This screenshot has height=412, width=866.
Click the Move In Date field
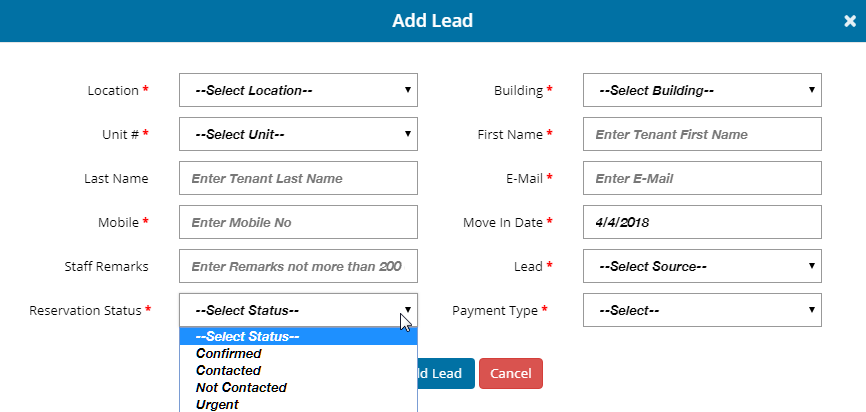click(702, 222)
